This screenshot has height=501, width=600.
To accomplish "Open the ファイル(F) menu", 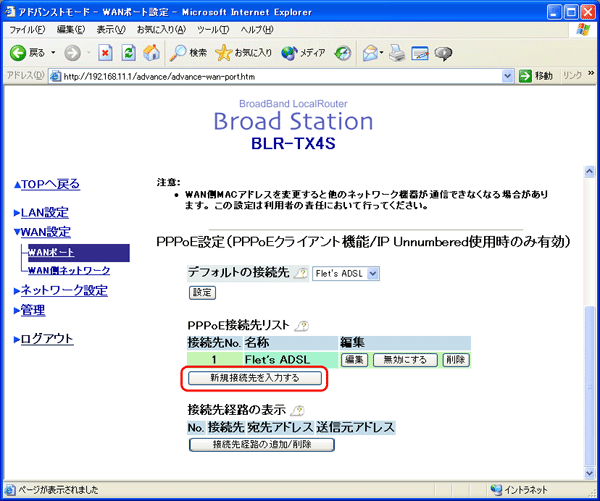I will coord(27,29).
